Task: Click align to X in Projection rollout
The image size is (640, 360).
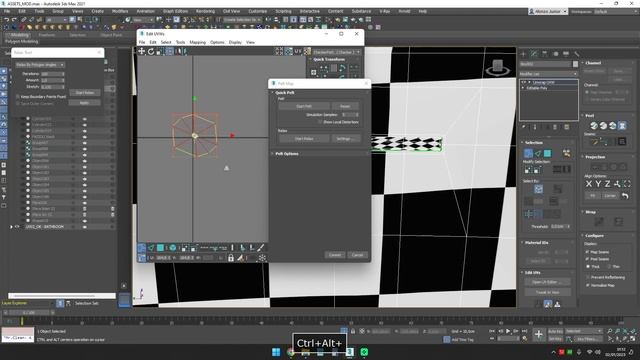Action: pyautogui.click(x=589, y=184)
